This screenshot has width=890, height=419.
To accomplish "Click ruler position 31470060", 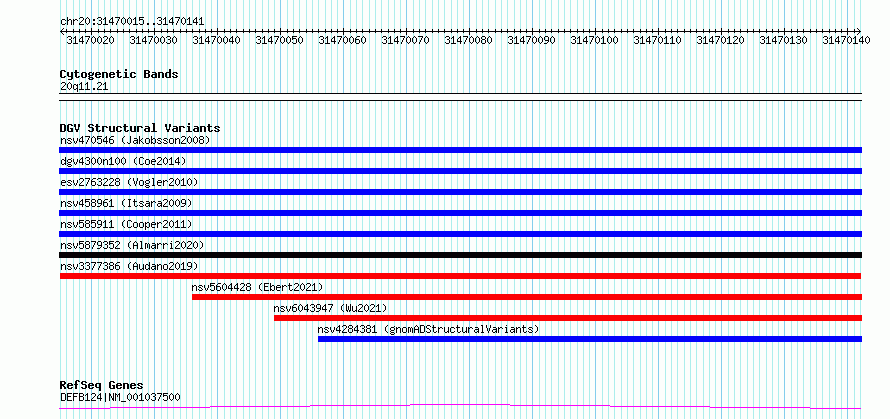I will coord(342,40).
